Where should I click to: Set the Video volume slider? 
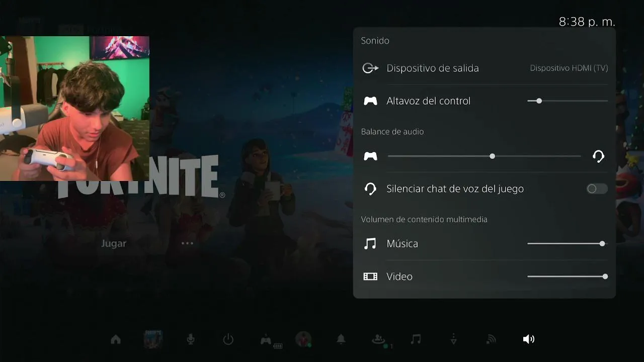tap(568, 277)
